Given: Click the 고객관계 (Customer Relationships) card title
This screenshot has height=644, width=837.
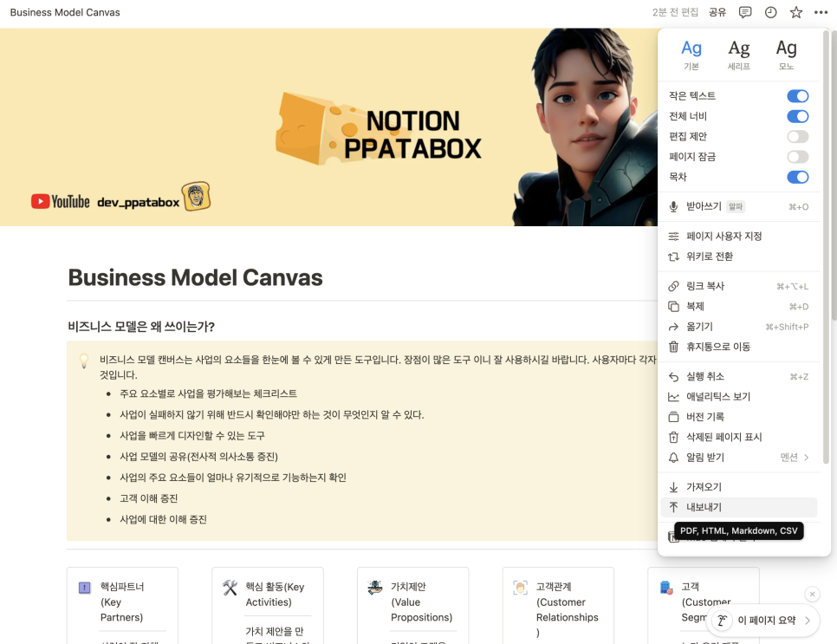Looking at the screenshot, I should (567, 609).
